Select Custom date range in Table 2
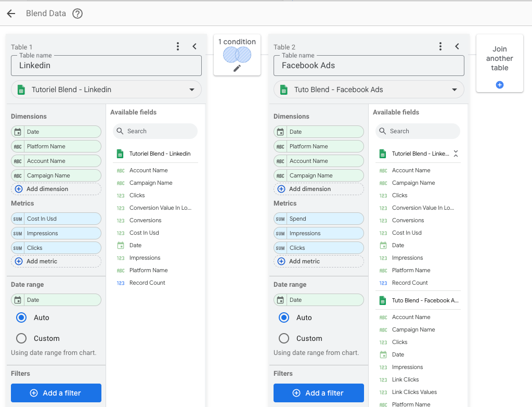Screen dimensions: 532x407 (x=284, y=338)
